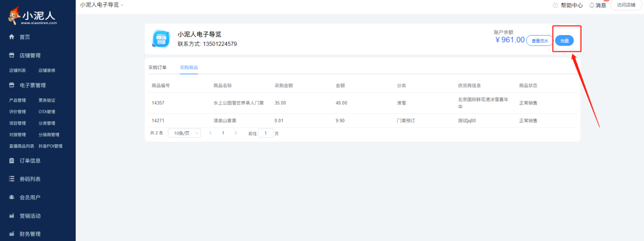Click the 营销活动 chart icon
The height and width of the screenshot is (241, 644).
point(12,216)
